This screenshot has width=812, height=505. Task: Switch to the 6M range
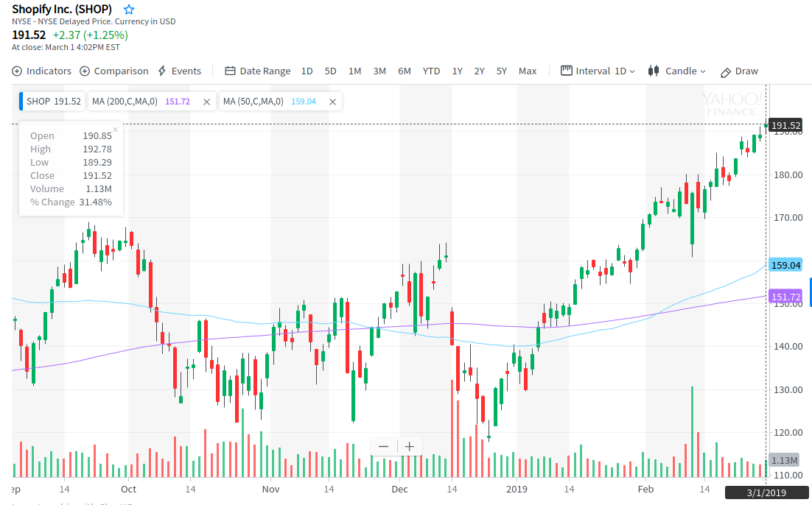click(405, 71)
